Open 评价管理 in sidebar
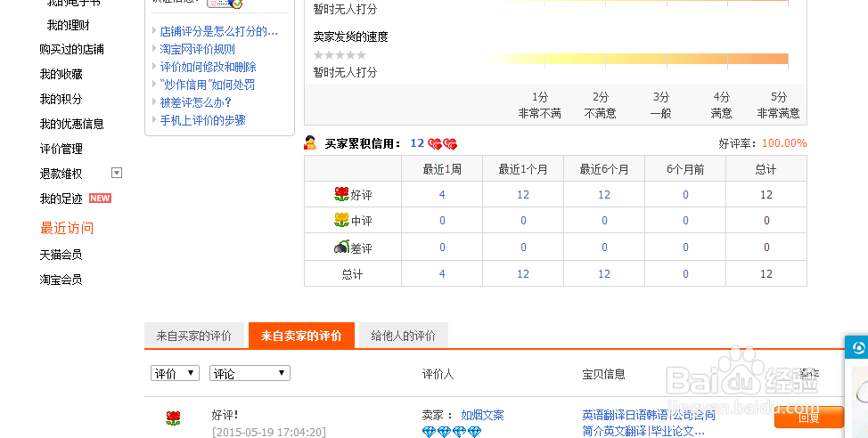868x438 pixels. click(x=61, y=149)
